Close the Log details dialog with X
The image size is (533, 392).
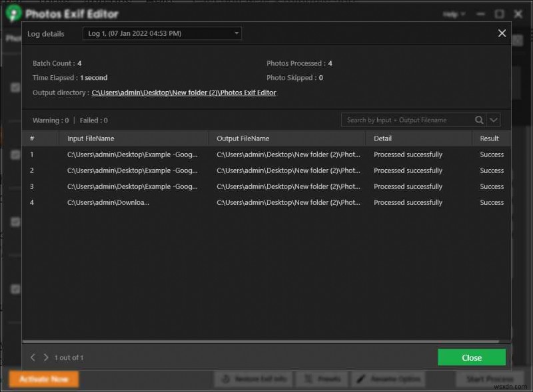coord(502,33)
